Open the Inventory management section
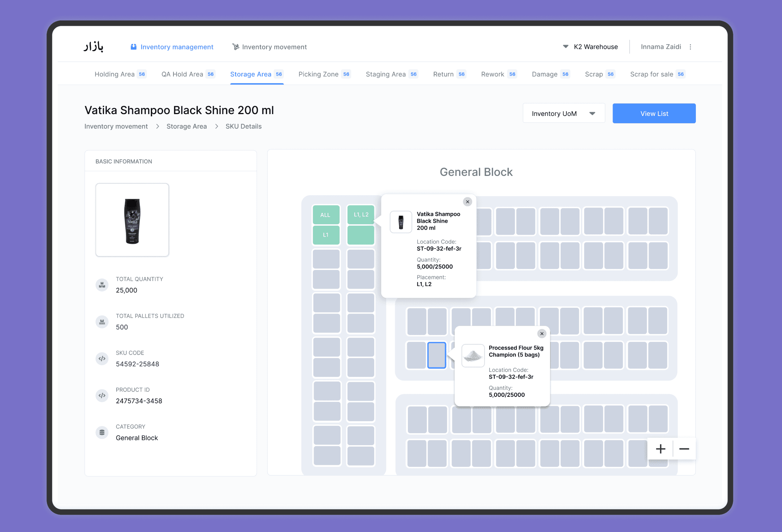Viewport: 782px width, 532px height. coord(172,47)
